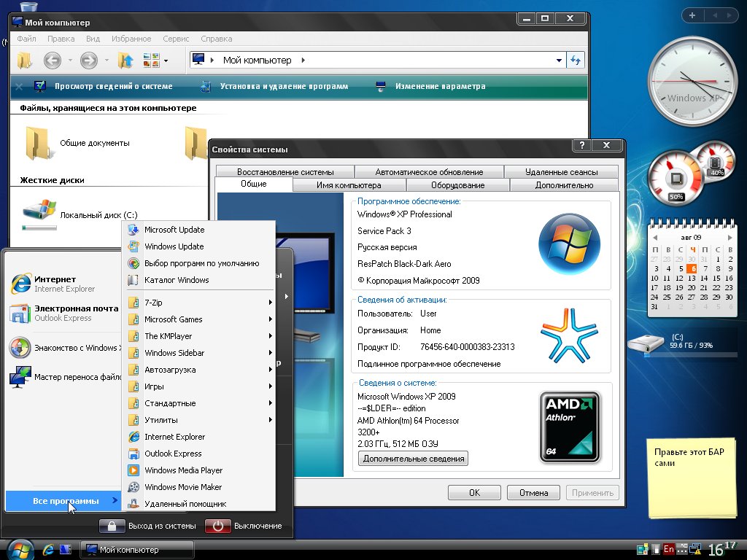Image resolution: width=747 pixels, height=560 pixels.
Task: Click the sidebar plus add-gadget button
Action: (692, 15)
